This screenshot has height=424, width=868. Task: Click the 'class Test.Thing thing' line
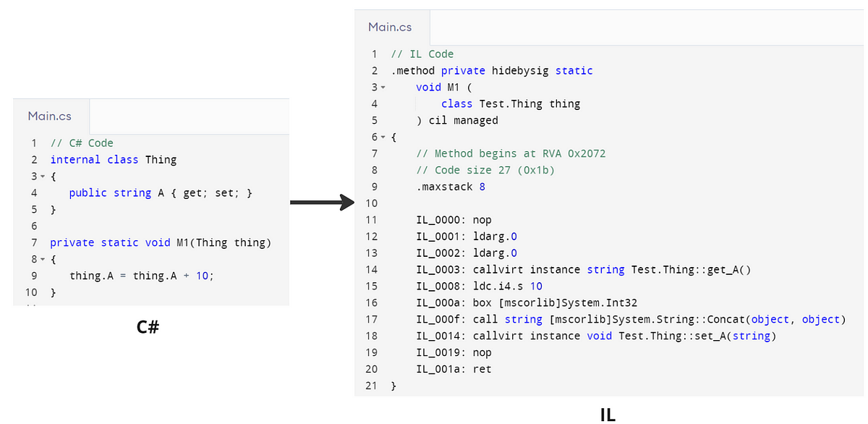511,104
